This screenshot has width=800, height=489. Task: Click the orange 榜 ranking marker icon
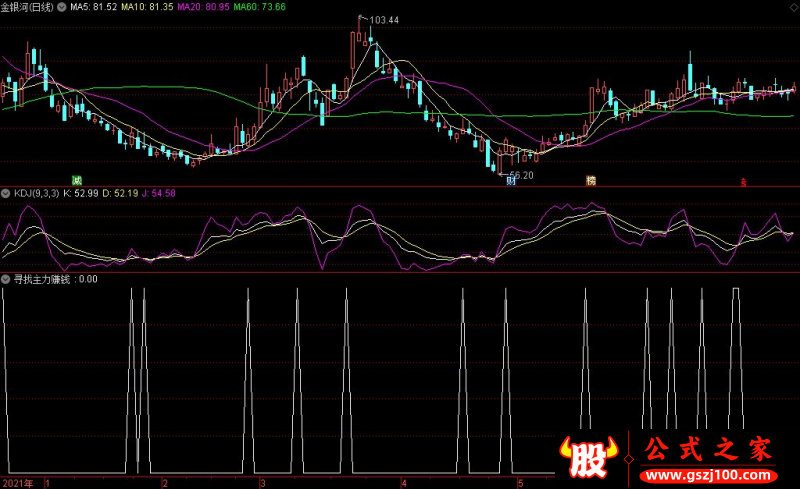(x=591, y=180)
